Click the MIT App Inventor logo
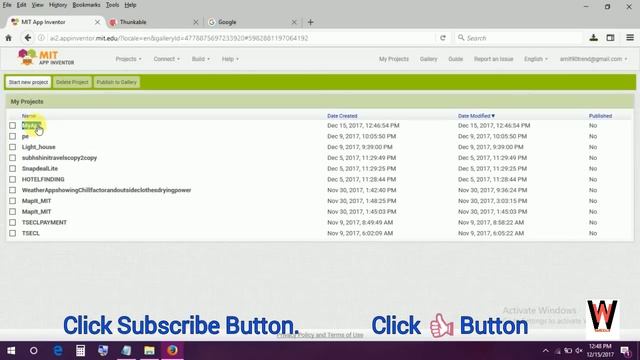 [x=46, y=58]
